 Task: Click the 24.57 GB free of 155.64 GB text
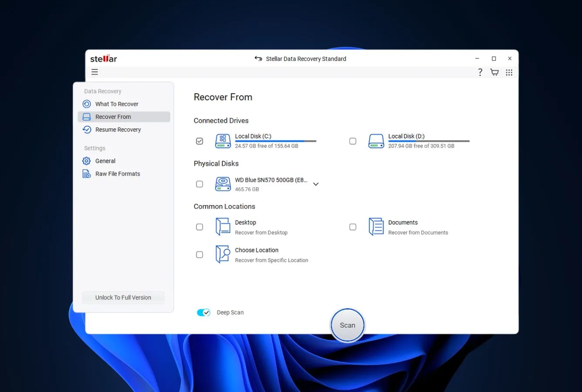point(267,146)
